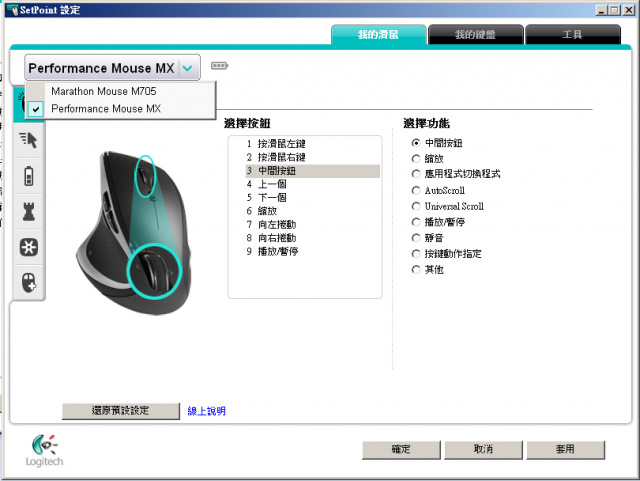Select the 應用程式切換程式 radio option

(416, 174)
